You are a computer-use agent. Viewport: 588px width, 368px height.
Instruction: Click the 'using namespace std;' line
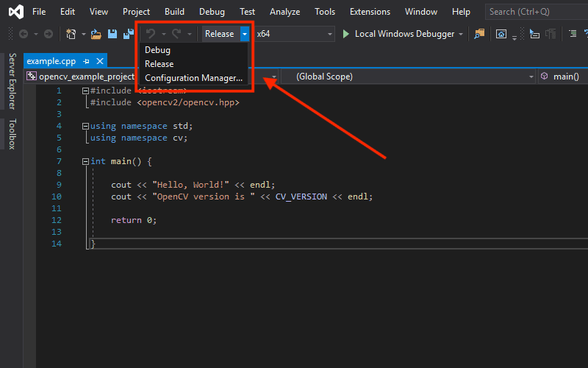pyautogui.click(x=141, y=126)
